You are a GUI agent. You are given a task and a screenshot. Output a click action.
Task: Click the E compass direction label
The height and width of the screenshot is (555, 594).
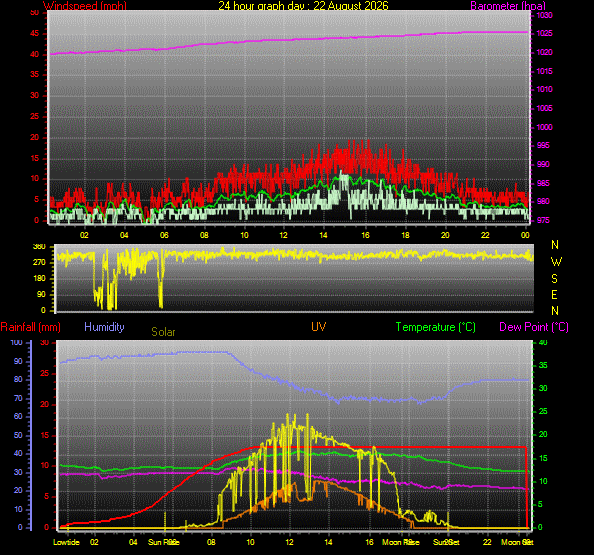[554, 295]
